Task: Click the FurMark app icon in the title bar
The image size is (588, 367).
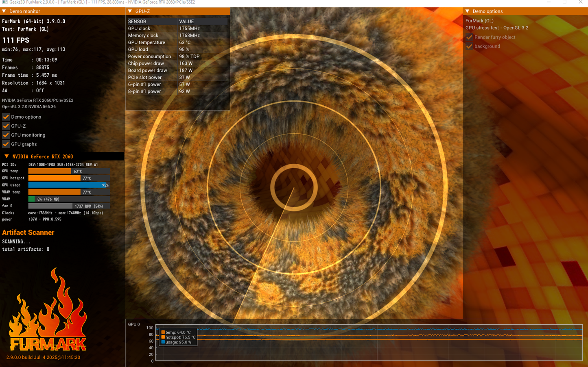Action: point(4,2)
